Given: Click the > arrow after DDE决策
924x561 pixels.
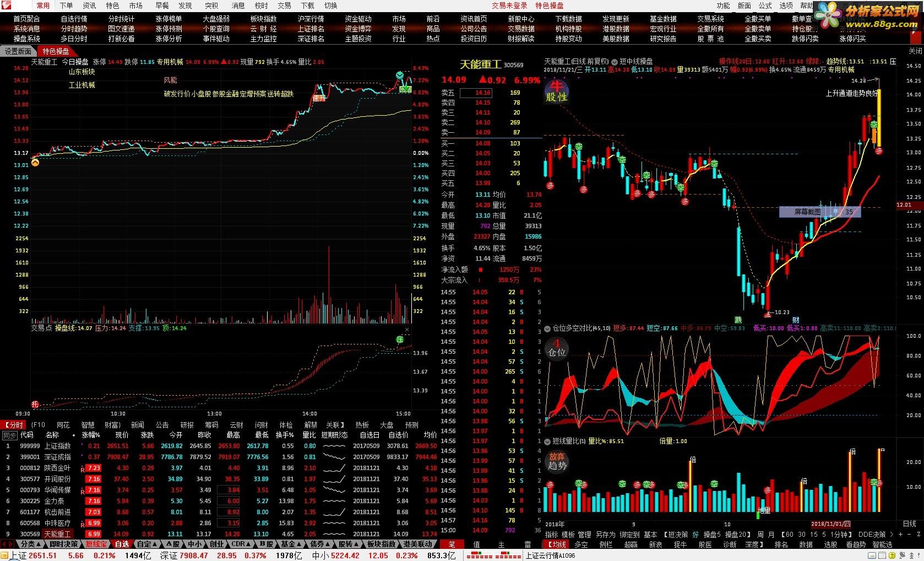Looking at the screenshot, I should (892, 535).
